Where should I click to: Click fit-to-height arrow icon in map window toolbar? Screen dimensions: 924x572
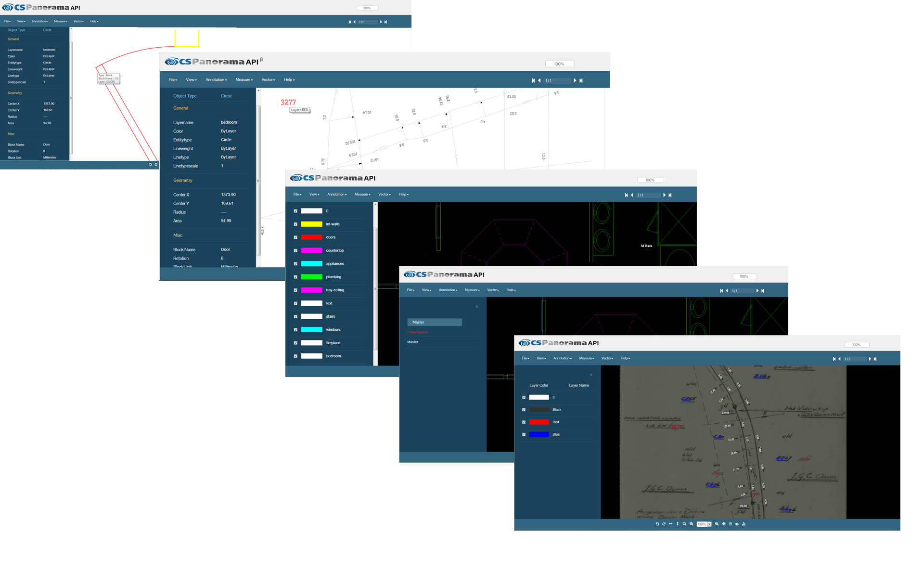click(x=677, y=524)
